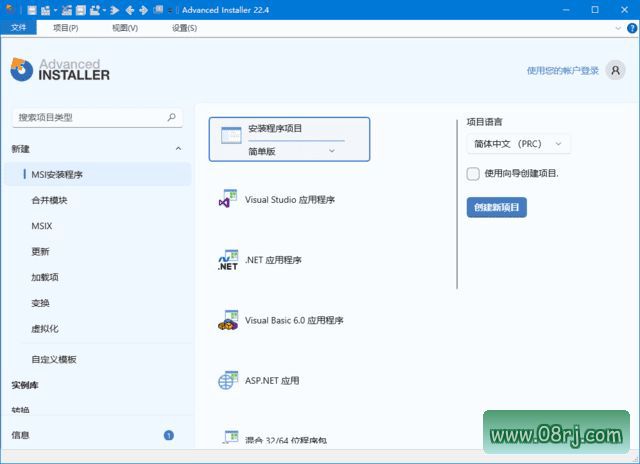Select the .NET 应用程序 icon
Viewport: 640px width, 464px height.
pyautogui.click(x=228, y=260)
